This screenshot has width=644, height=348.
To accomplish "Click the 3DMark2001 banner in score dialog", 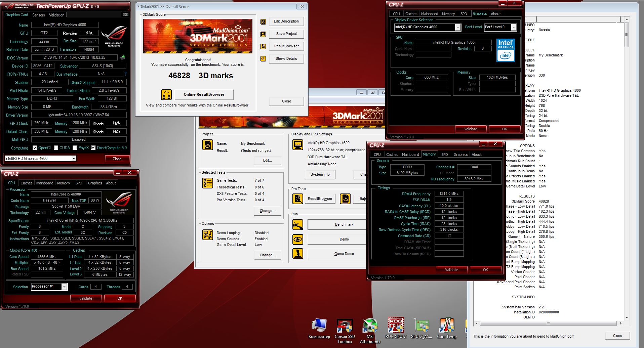I will tap(198, 36).
